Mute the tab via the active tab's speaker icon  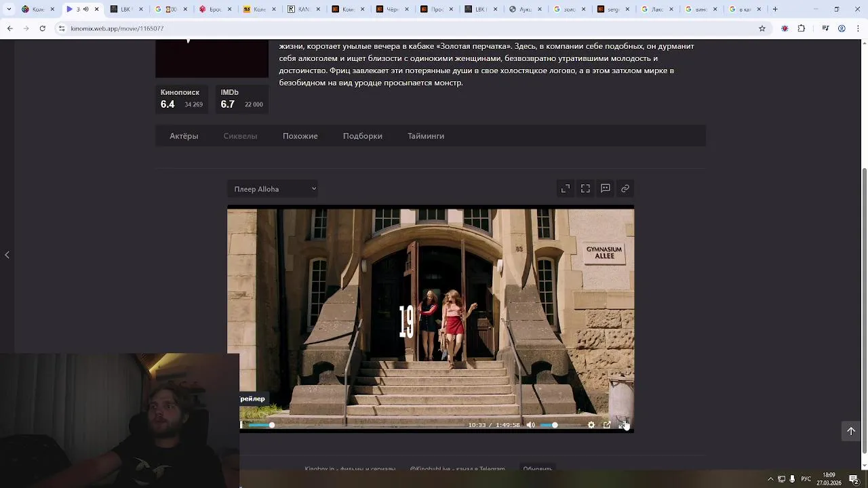click(x=85, y=9)
